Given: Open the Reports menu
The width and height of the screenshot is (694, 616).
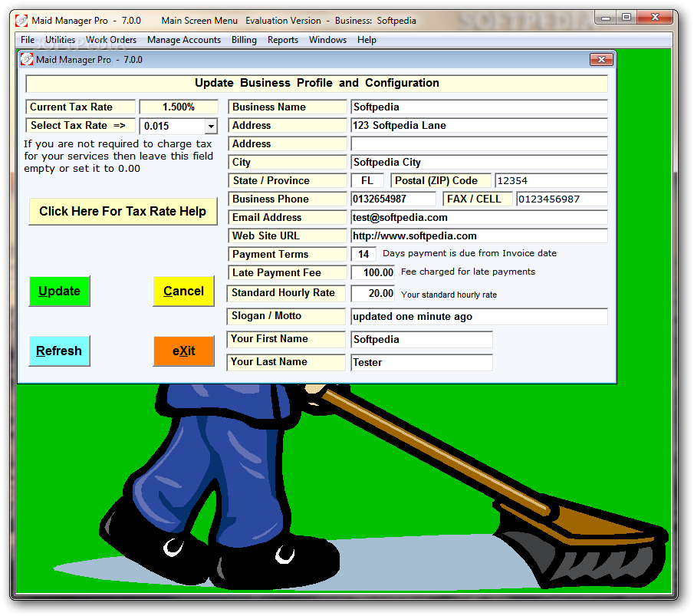Looking at the screenshot, I should coord(283,40).
